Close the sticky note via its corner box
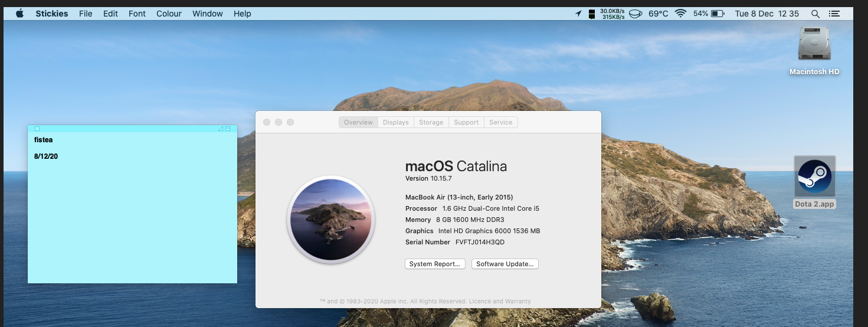Screen dimensions: 868x327 (x=37, y=129)
